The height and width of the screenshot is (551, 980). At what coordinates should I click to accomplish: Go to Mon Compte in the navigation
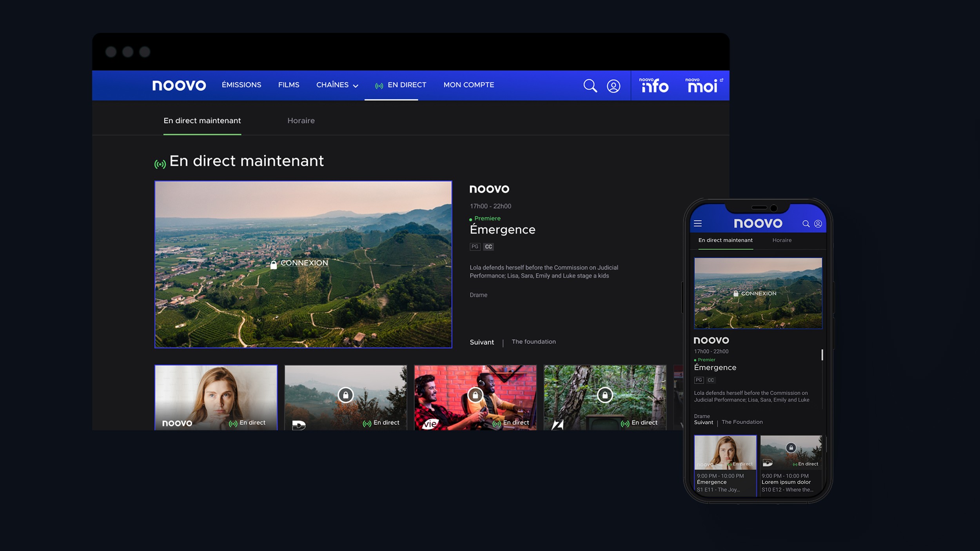468,85
